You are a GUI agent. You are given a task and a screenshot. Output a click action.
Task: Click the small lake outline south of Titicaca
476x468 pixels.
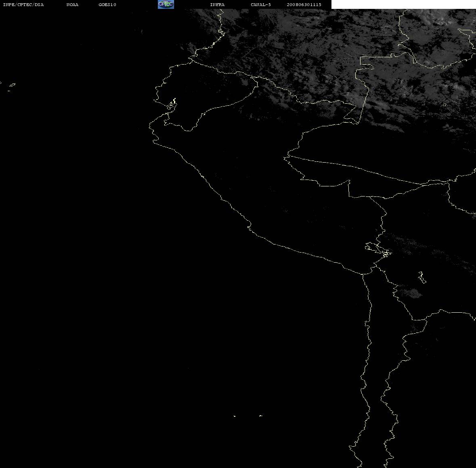pyautogui.click(x=422, y=277)
